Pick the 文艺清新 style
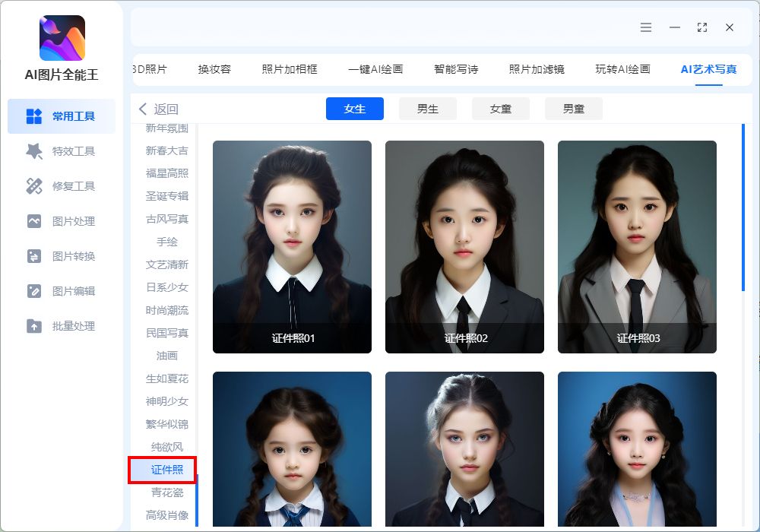 pyautogui.click(x=166, y=264)
